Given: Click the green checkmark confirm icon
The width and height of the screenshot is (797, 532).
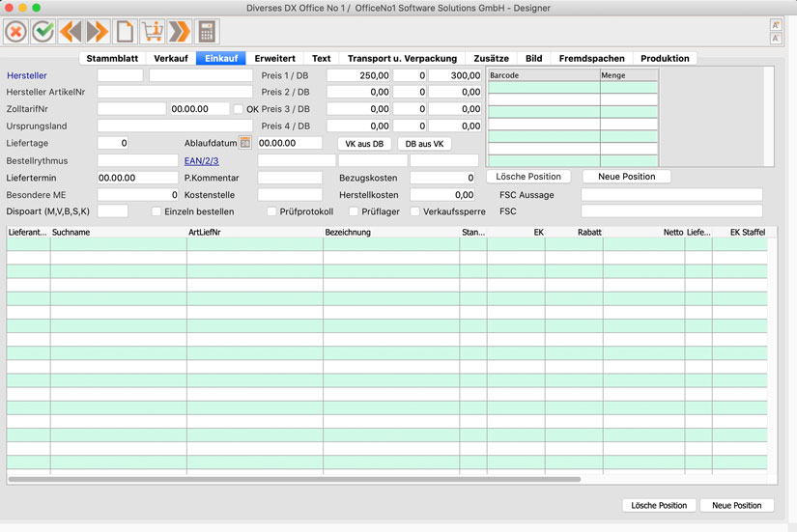Looking at the screenshot, I should coord(43,32).
